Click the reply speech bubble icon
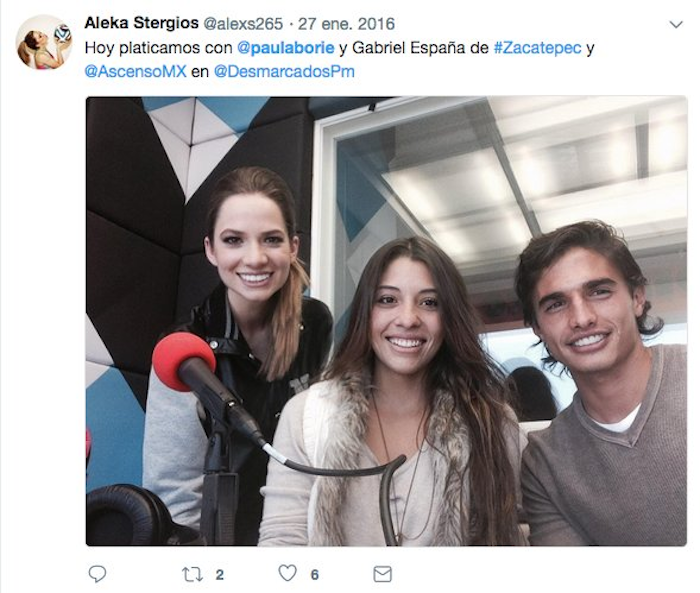700x593 pixels. coord(97,574)
